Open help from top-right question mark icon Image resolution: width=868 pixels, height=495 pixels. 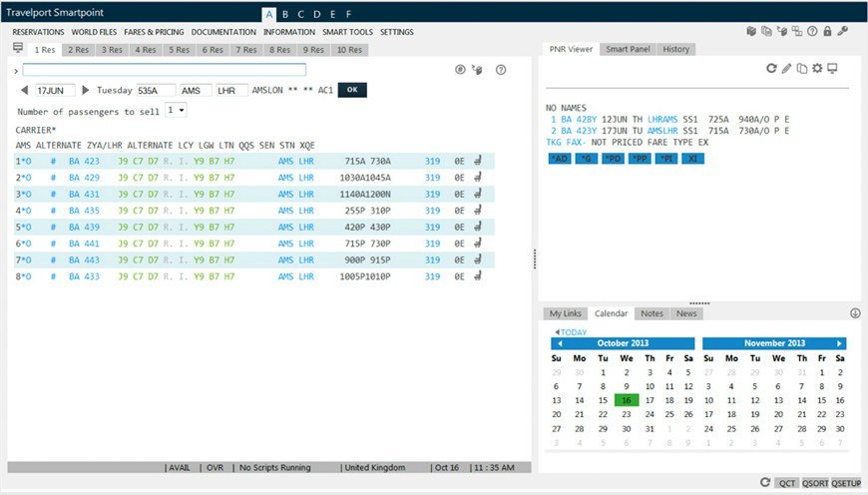[812, 32]
